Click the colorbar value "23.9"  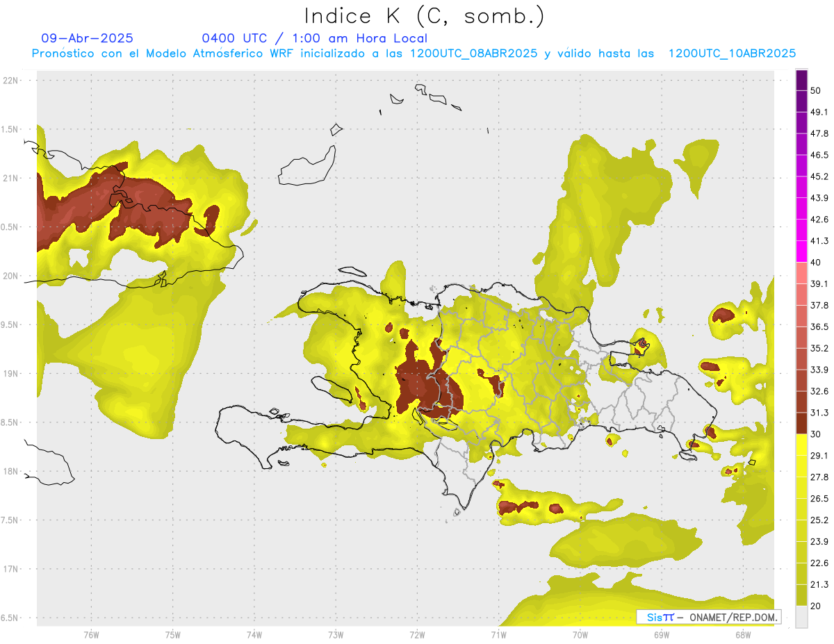[819, 542]
